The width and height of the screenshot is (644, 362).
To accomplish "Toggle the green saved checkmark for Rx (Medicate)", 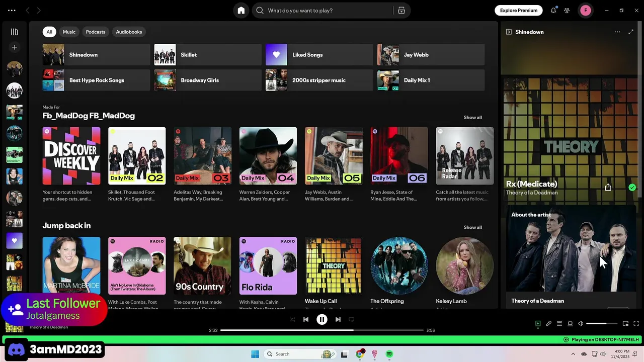I will pyautogui.click(x=632, y=187).
